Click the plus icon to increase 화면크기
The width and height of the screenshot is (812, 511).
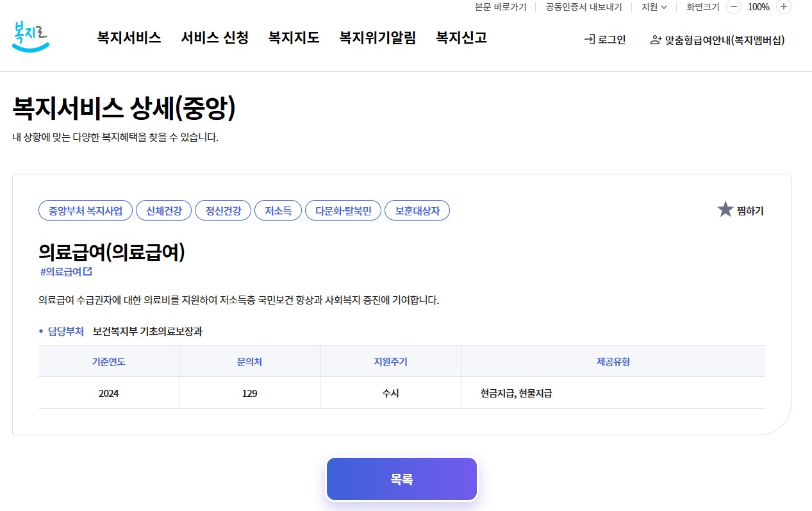(x=784, y=7)
